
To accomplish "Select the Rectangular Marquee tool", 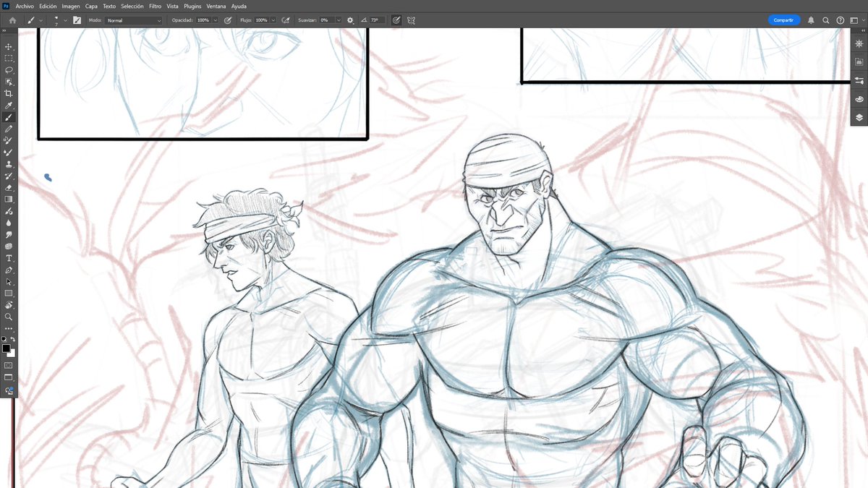I will coord(9,58).
